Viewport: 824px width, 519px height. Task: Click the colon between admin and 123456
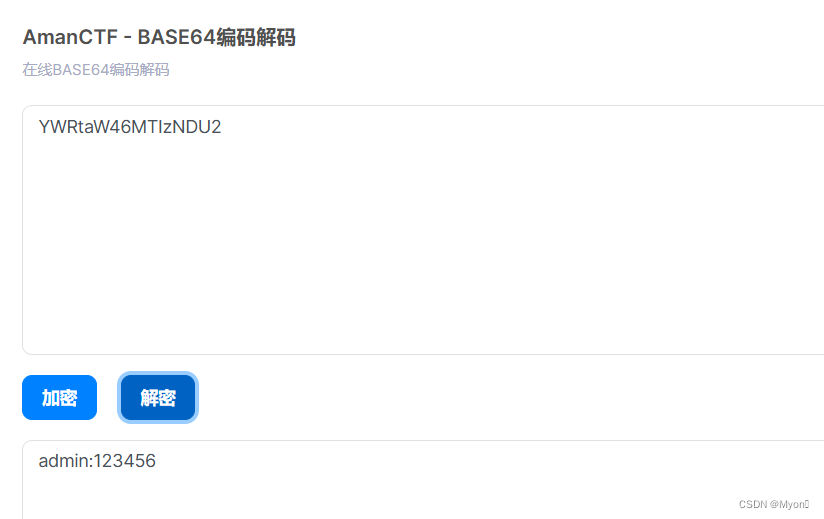click(93, 462)
